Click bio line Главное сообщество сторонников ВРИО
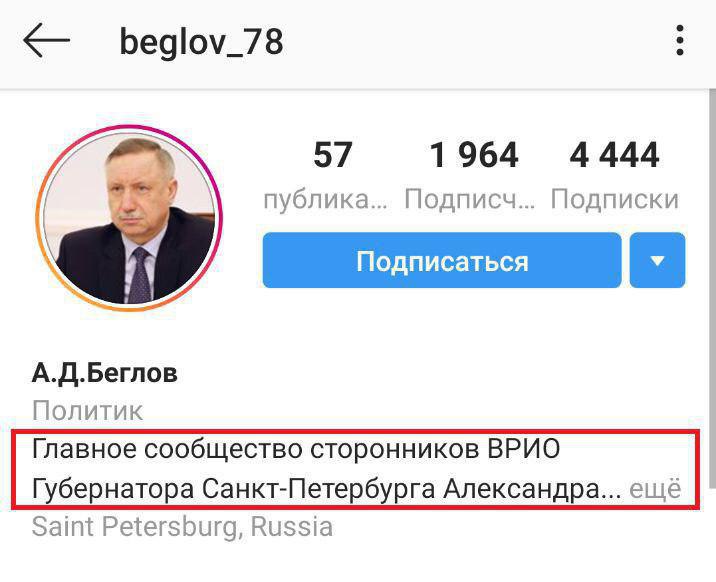Screen dimensions: 716x582 [296, 448]
